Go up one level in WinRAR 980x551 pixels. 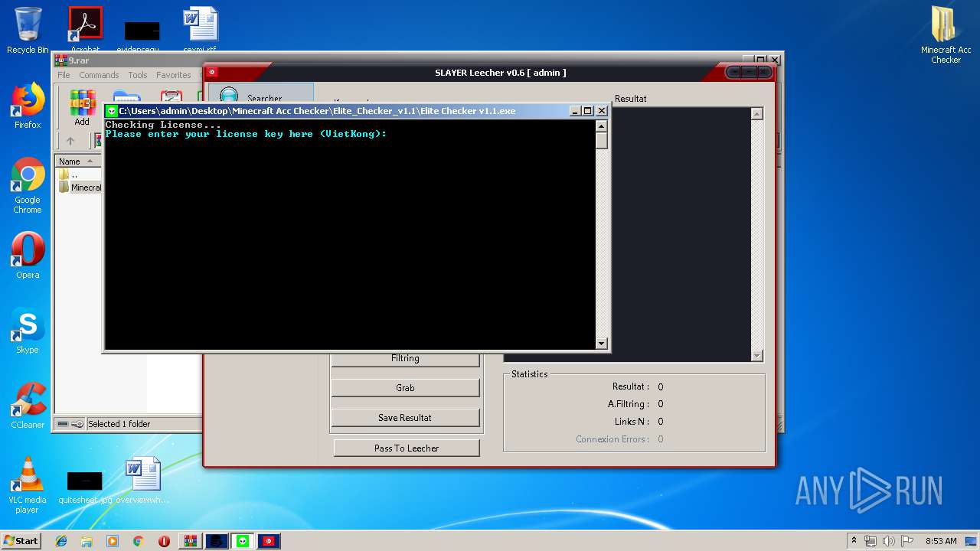tap(70, 141)
